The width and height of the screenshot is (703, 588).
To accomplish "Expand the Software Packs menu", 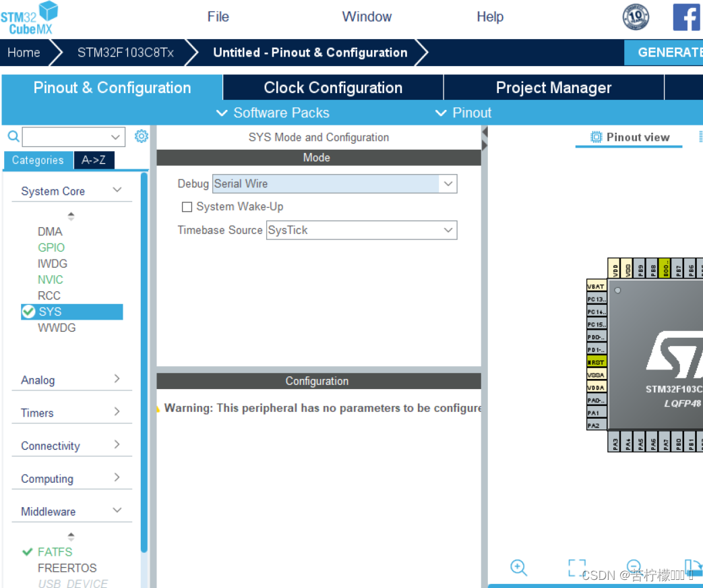I will click(272, 113).
